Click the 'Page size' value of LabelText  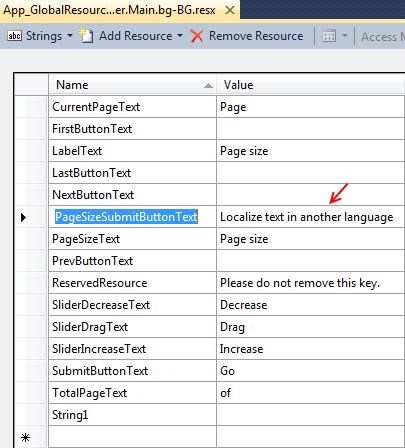(311, 151)
